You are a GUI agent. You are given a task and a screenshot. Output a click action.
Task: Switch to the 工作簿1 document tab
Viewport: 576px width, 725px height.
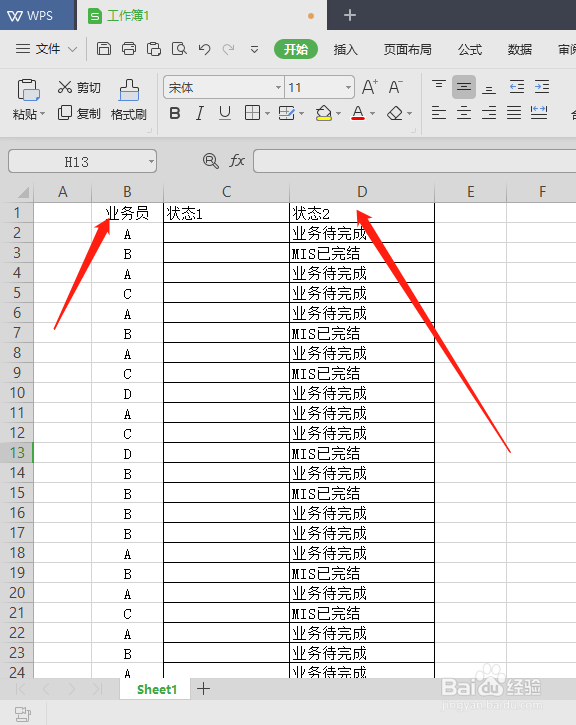pyautogui.click(x=202, y=16)
